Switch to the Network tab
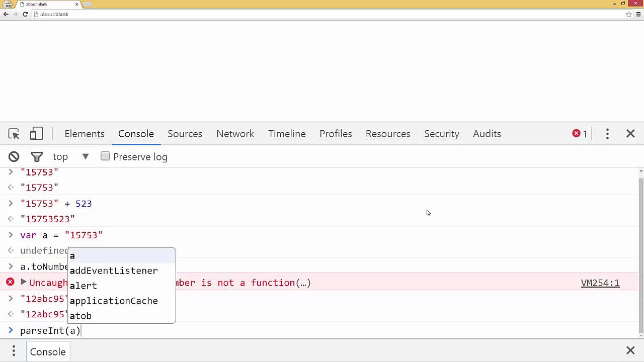The width and height of the screenshot is (644, 362). 235,134
